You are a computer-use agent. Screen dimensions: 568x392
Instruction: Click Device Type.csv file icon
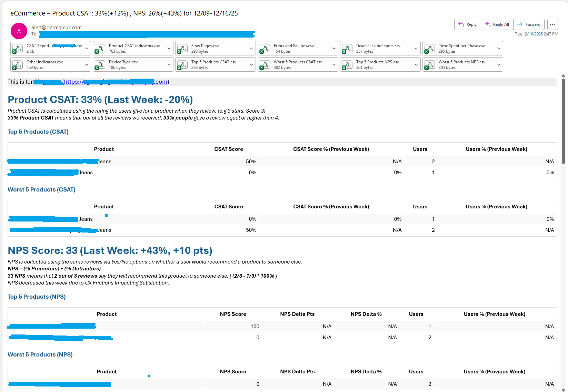point(100,65)
